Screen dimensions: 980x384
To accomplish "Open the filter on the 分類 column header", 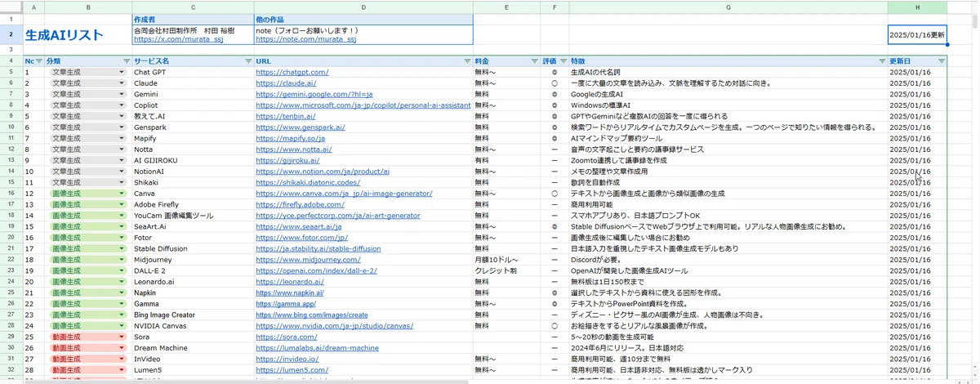I will coord(125,61).
